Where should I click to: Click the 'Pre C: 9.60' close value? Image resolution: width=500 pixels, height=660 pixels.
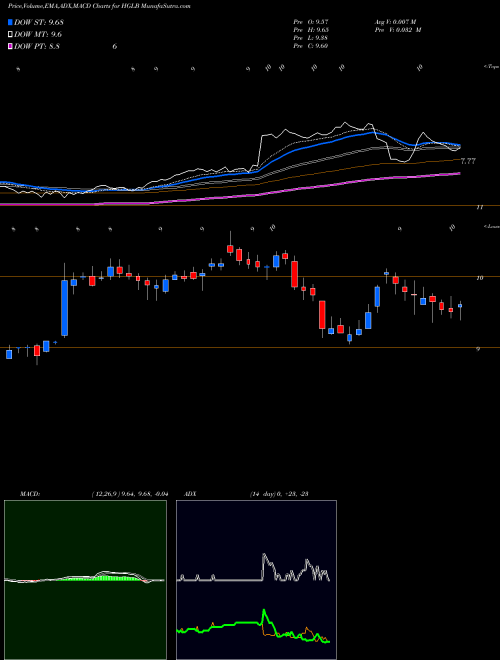311,46
